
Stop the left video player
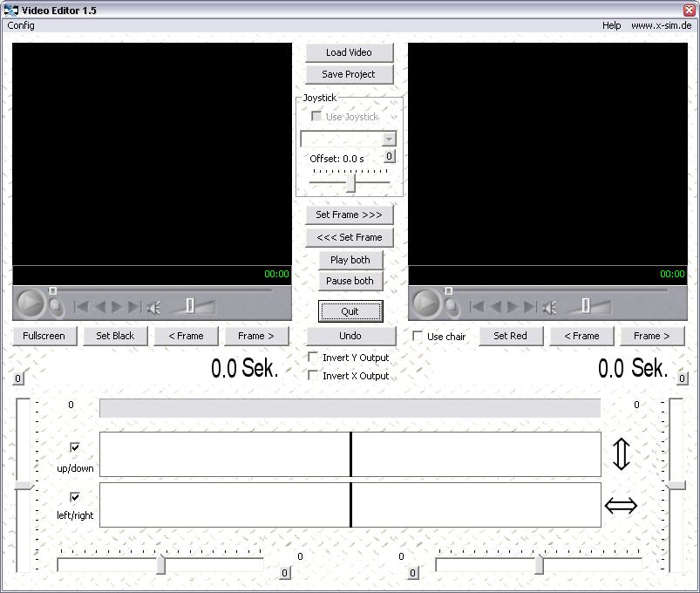56,307
